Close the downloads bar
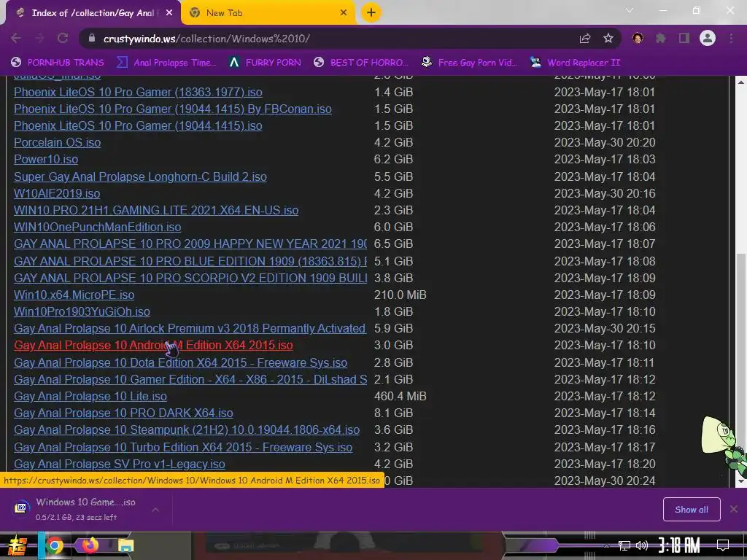The height and width of the screenshot is (560, 747). (734, 510)
